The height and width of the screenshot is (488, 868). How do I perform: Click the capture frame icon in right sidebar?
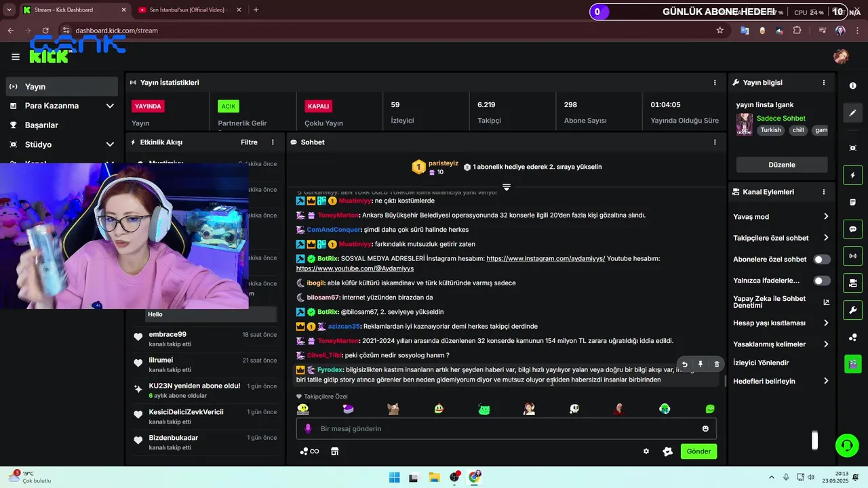click(852, 148)
